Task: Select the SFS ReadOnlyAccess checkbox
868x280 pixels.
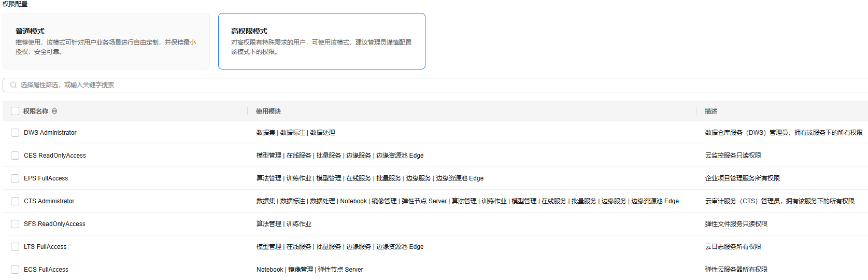Action: pyautogui.click(x=15, y=224)
